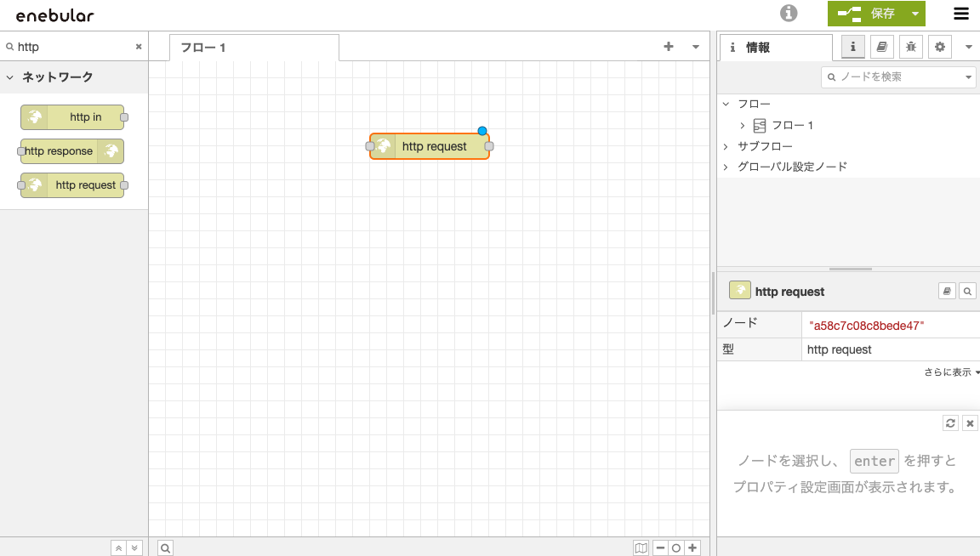
Task: Open the debug messages tab bug icon
Action: pyautogui.click(x=911, y=47)
